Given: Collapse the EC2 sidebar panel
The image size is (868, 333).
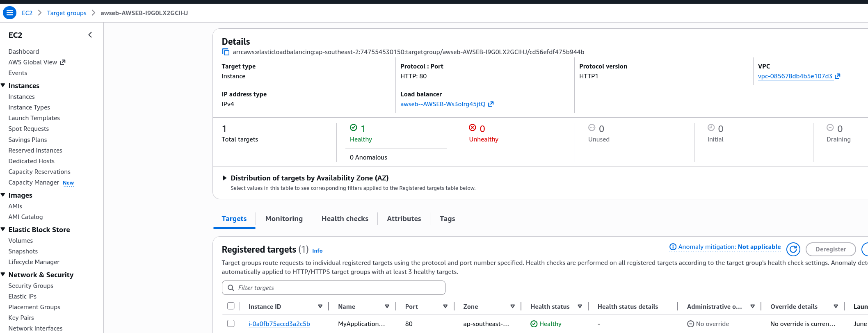Looking at the screenshot, I should click(90, 35).
